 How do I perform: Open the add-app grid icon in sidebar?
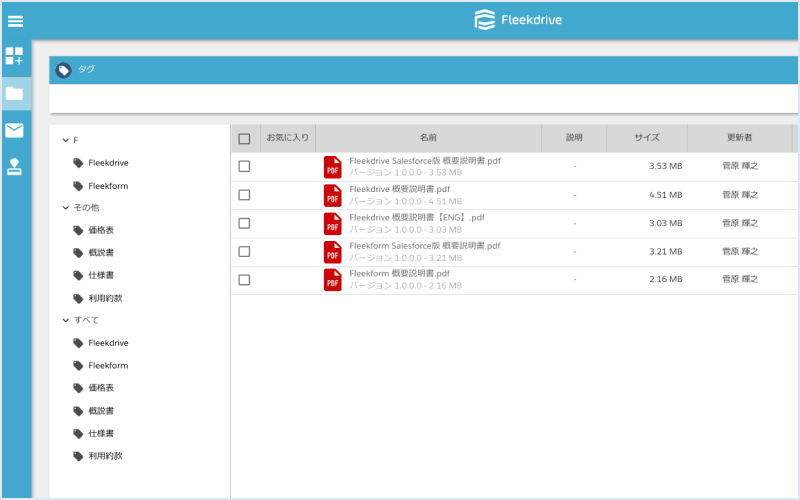14,56
